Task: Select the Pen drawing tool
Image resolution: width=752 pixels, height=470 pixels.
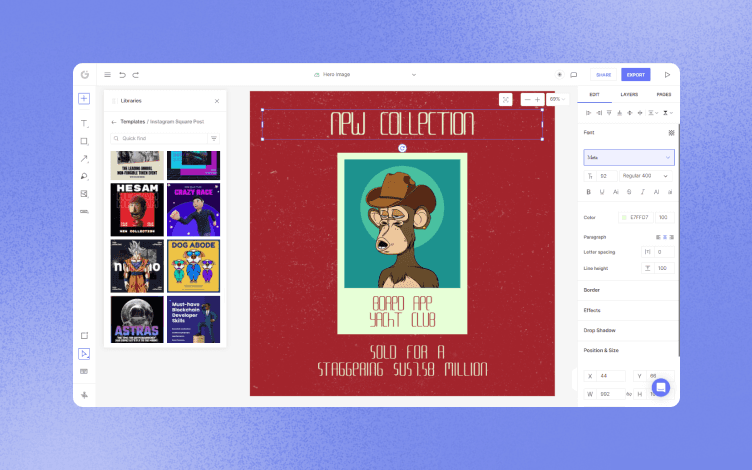Action: pyautogui.click(x=84, y=176)
